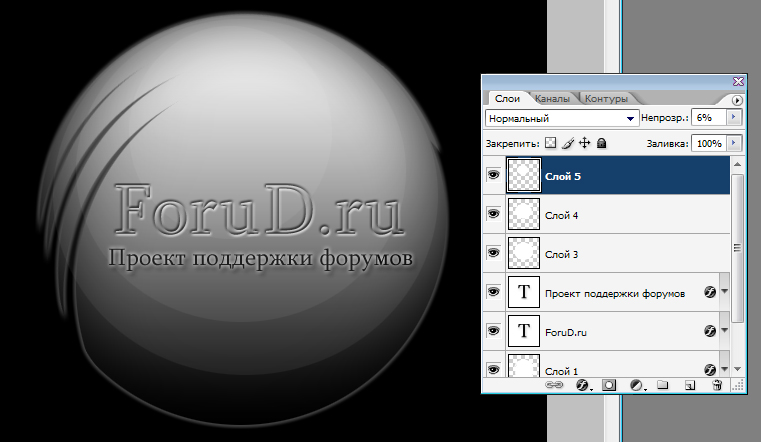
Task: Click the lock position move icon
Action: tap(584, 144)
